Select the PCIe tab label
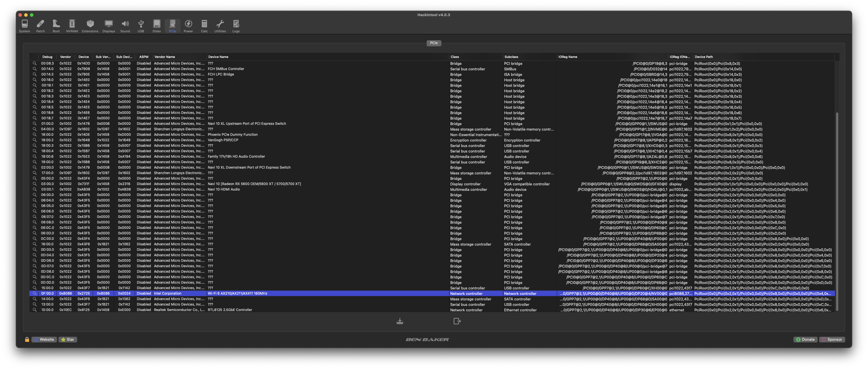Screen dimensions: 868x369 tap(434, 43)
